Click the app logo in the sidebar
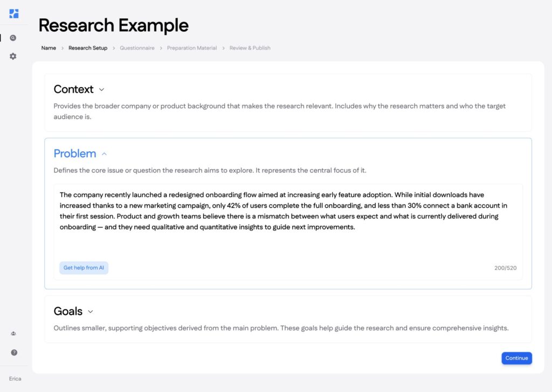552x392 pixels. pos(14,13)
